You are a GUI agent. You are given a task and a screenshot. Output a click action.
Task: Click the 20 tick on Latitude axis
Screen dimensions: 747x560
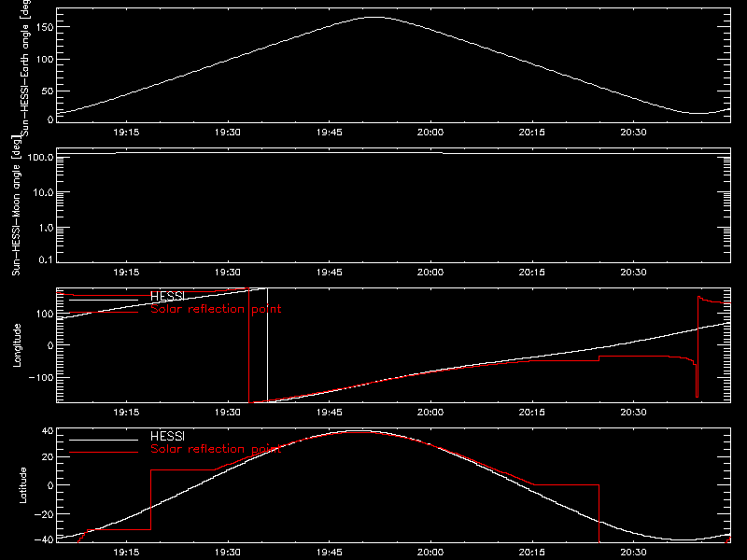click(48, 457)
